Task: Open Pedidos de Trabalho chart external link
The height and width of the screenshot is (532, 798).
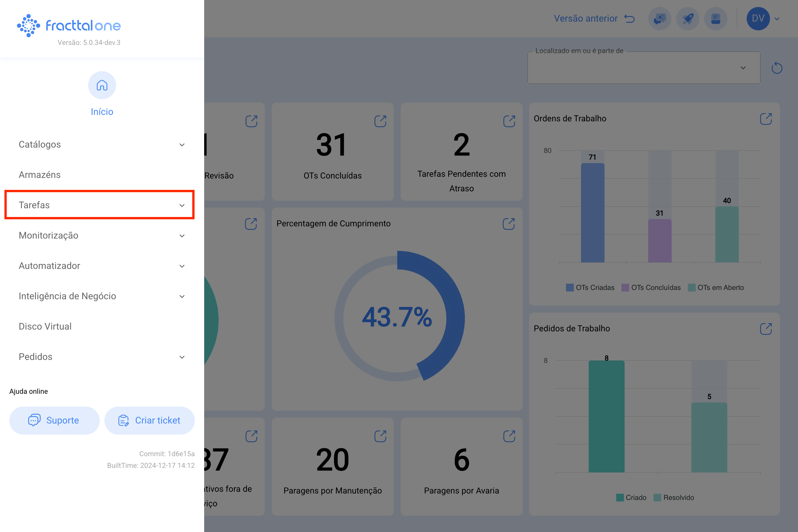Action: 766,329
